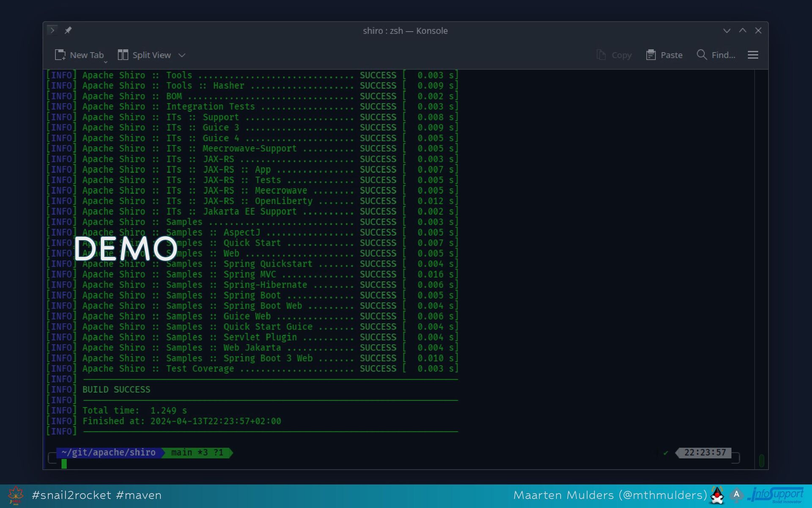Click the Copy toolbar button
The image size is (812, 508).
coord(614,55)
